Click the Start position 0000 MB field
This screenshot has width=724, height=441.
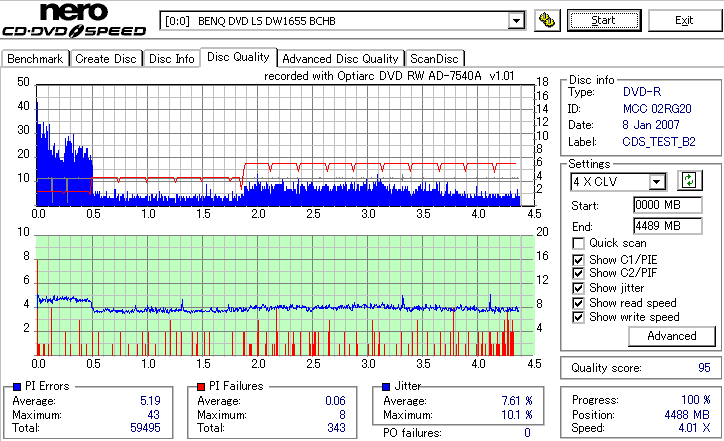coord(668,205)
